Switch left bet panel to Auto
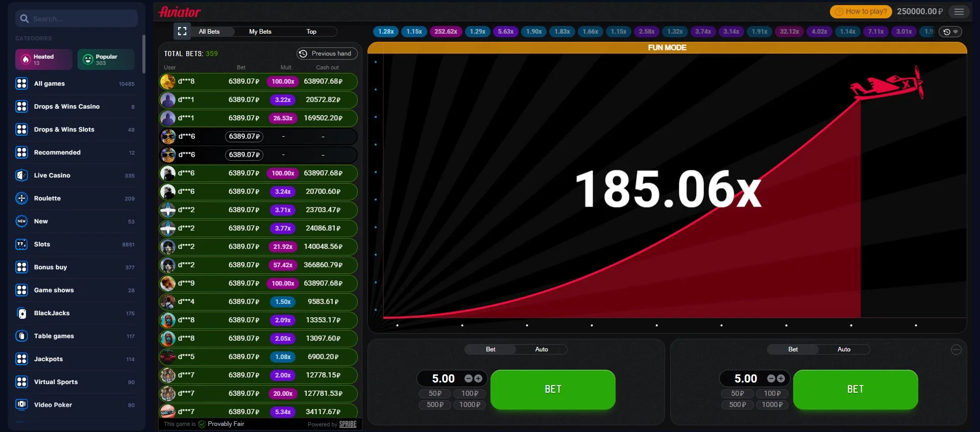 pos(541,349)
